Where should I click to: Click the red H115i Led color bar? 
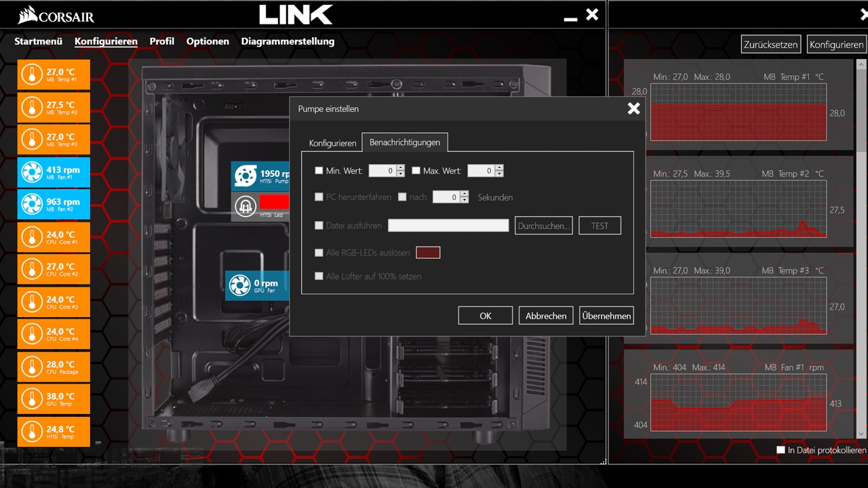[x=274, y=202]
